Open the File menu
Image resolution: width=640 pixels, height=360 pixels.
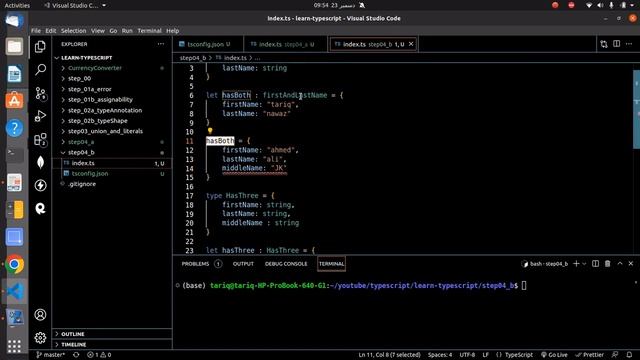(x=36, y=31)
